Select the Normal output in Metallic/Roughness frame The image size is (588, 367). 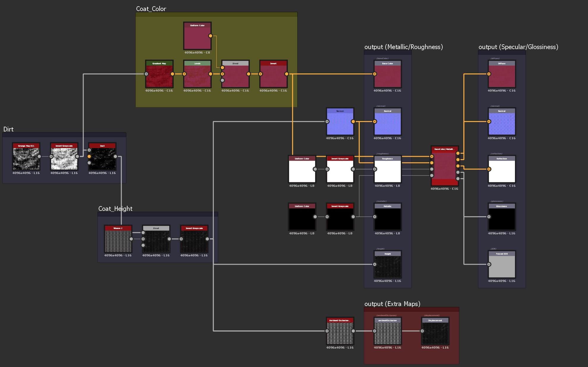point(388,121)
